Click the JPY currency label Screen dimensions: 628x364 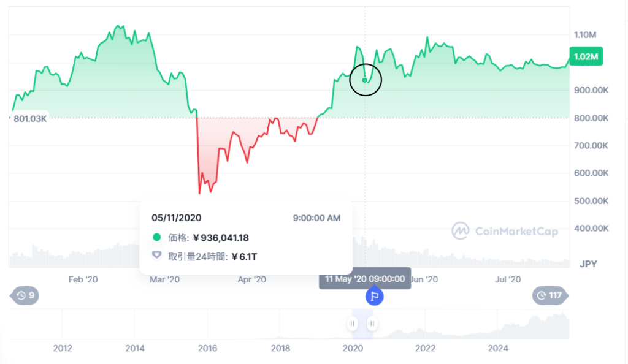588,264
